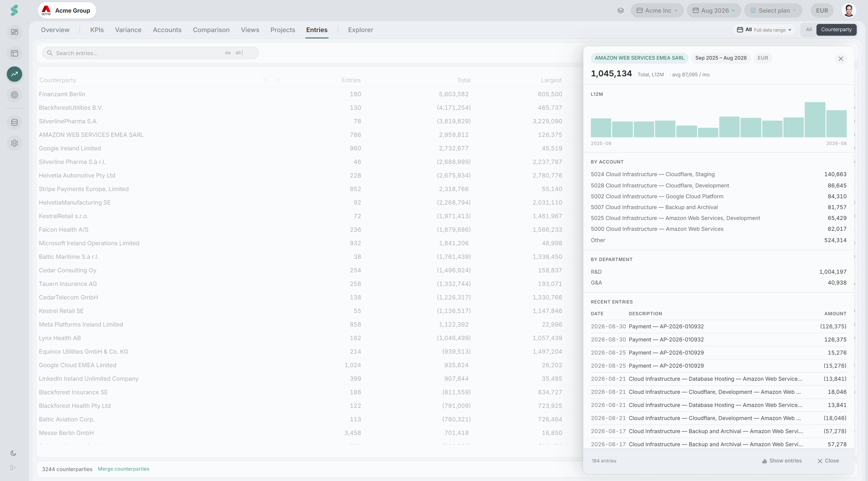Open the Acme Inc entity dropdown
The width and height of the screenshot is (868, 481).
pos(657,10)
